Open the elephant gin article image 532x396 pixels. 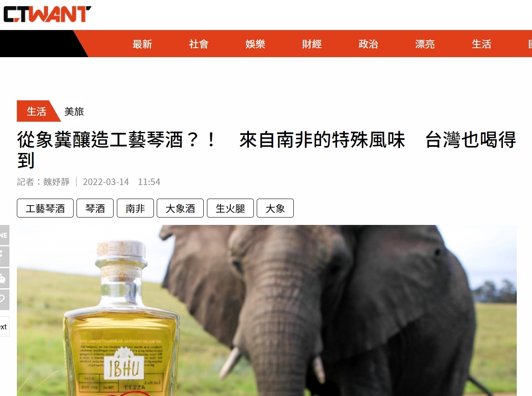[x=267, y=310]
